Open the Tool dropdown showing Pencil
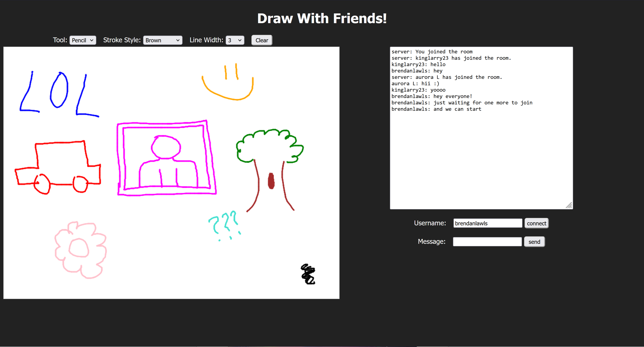Image resolution: width=644 pixels, height=347 pixels. coord(83,40)
